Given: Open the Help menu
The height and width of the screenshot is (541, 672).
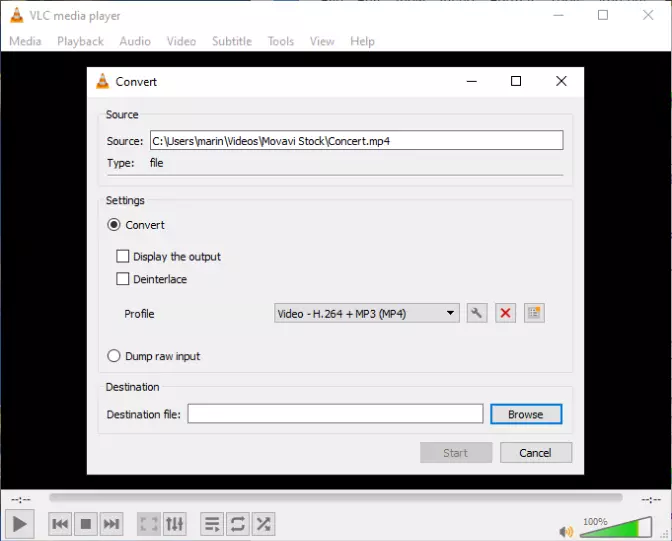Looking at the screenshot, I should click(x=362, y=41).
